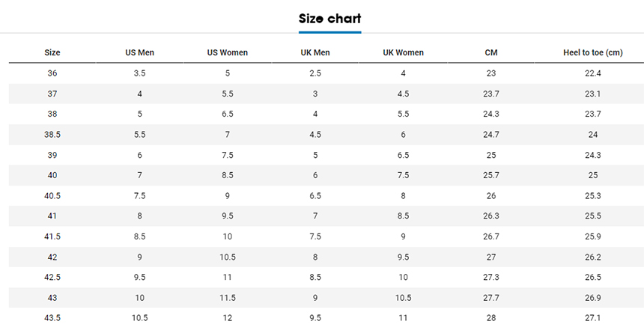
Task: Click the CM value 23.7 for size 37
Action: click(x=490, y=94)
